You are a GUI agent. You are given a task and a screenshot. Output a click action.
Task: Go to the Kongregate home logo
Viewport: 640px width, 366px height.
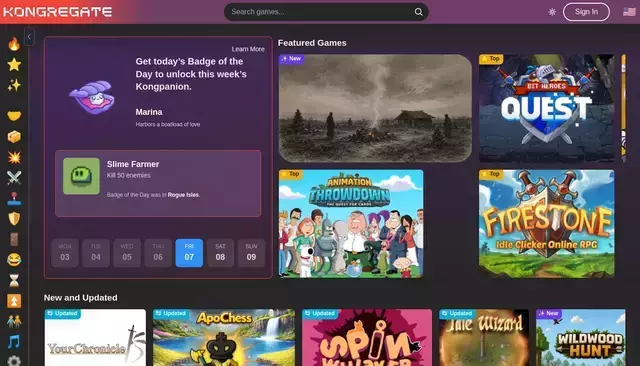click(x=58, y=12)
